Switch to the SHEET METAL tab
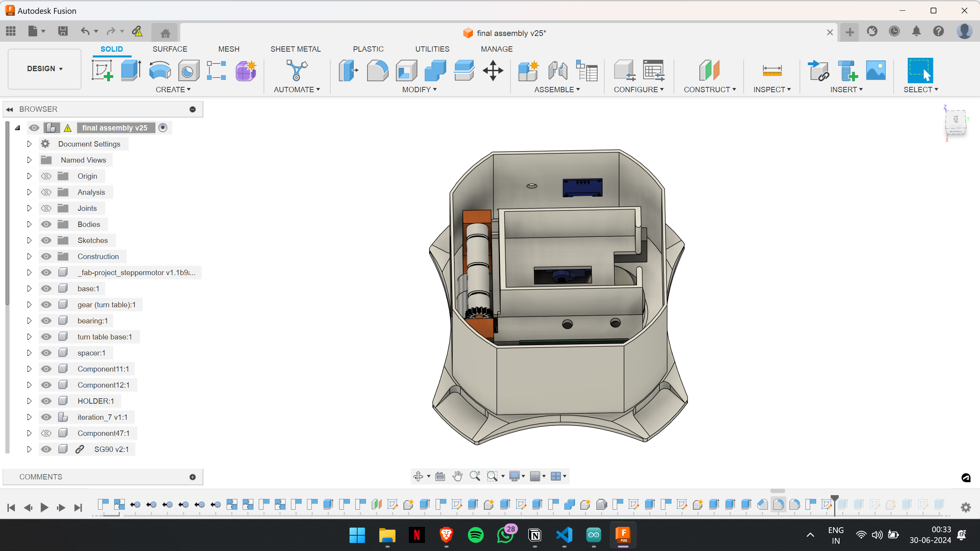 pos(296,49)
